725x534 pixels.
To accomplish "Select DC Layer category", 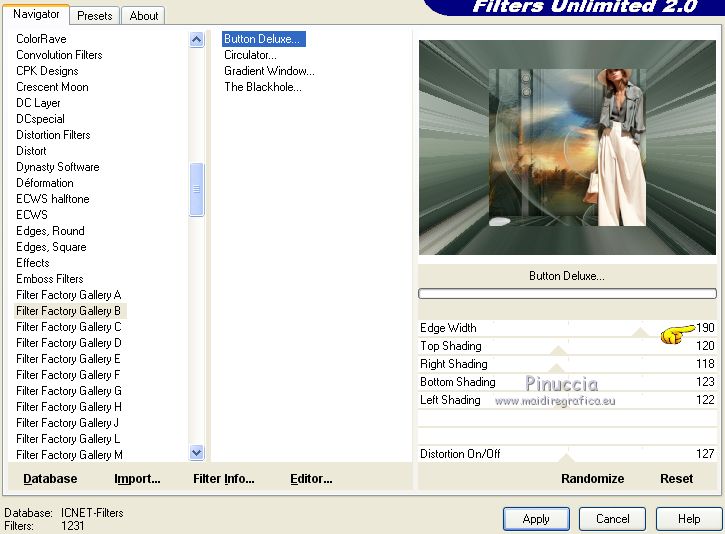I will click(x=38, y=103).
